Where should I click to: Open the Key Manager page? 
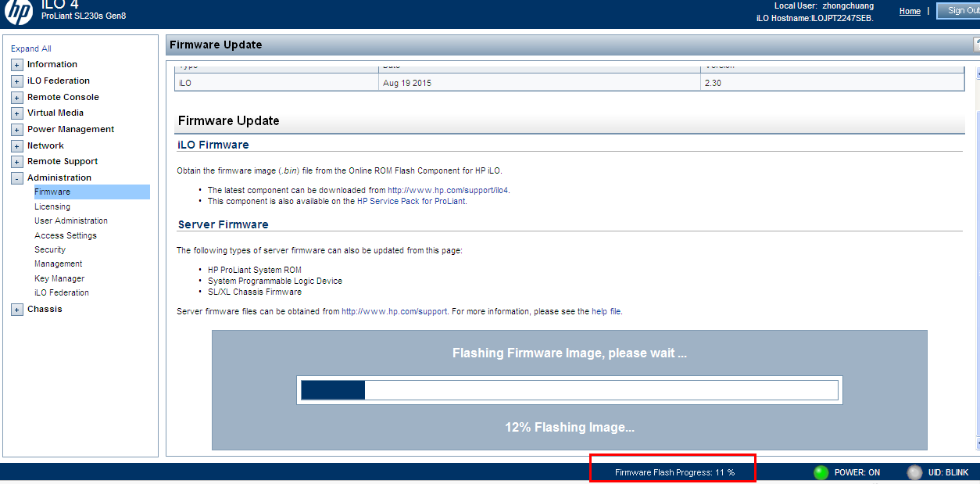(x=59, y=278)
